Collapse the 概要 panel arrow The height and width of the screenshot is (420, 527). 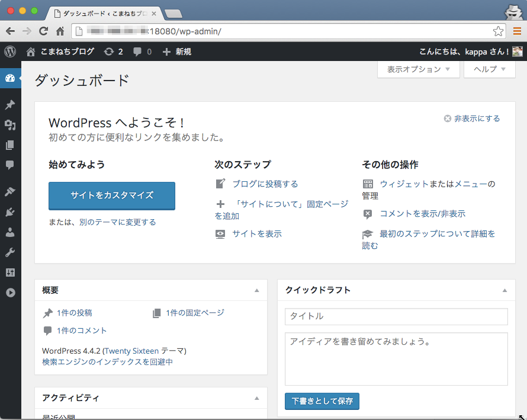click(257, 290)
